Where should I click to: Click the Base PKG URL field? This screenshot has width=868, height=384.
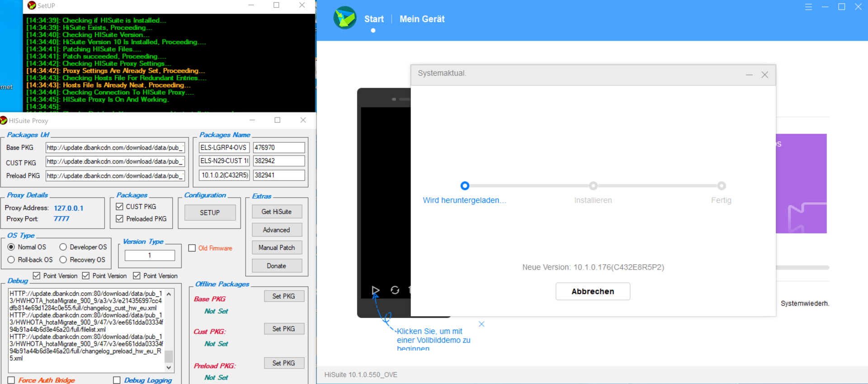[x=115, y=148]
